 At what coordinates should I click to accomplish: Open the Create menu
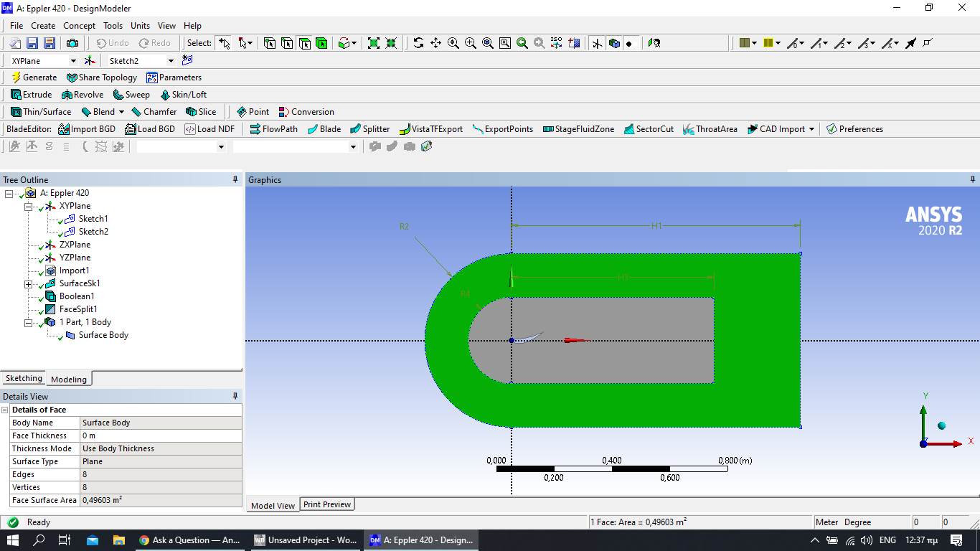tap(43, 26)
